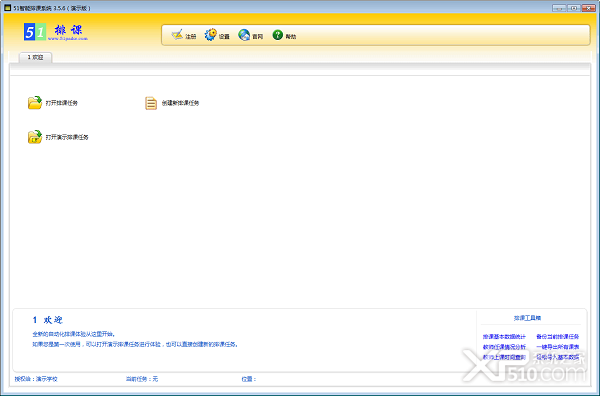Click the 轻松导入基本数据 import link
This screenshot has height=396, width=600.
coord(558,357)
